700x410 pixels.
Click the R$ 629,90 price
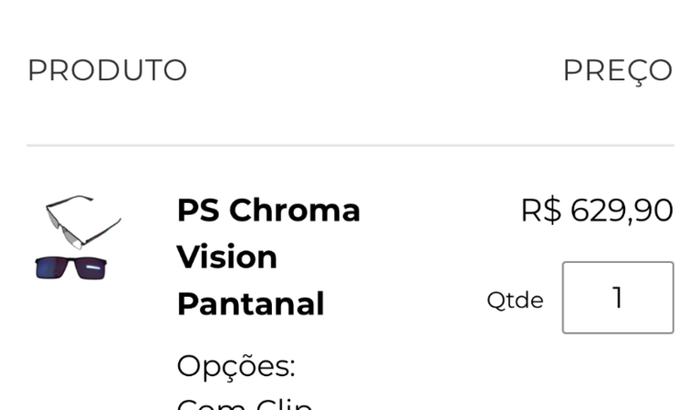point(596,210)
